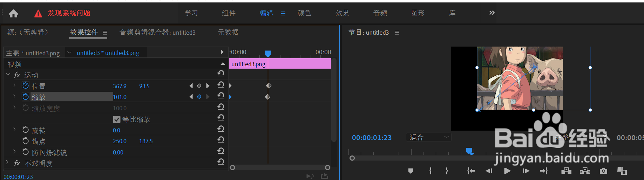Click the effect controls playhead marker
This screenshot has width=644, height=180.
pyautogui.click(x=268, y=53)
